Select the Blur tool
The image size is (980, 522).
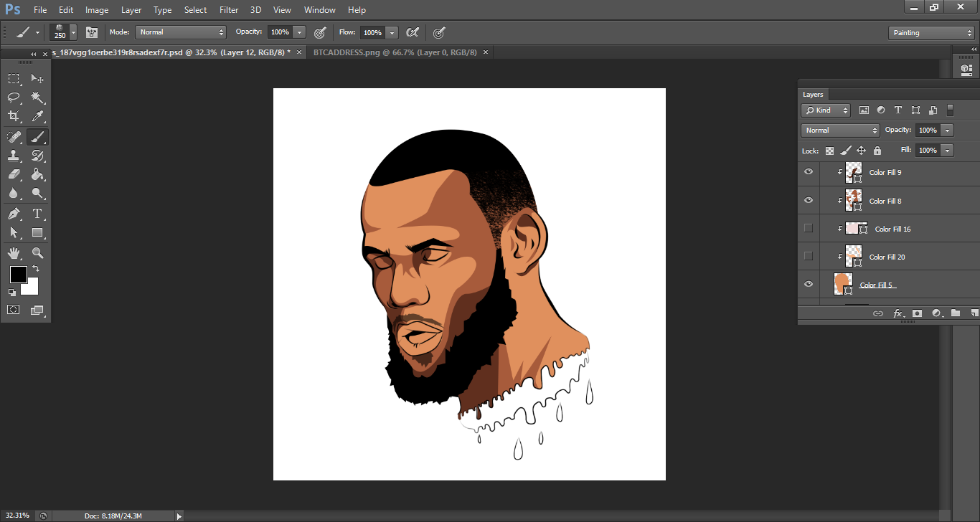tap(14, 193)
